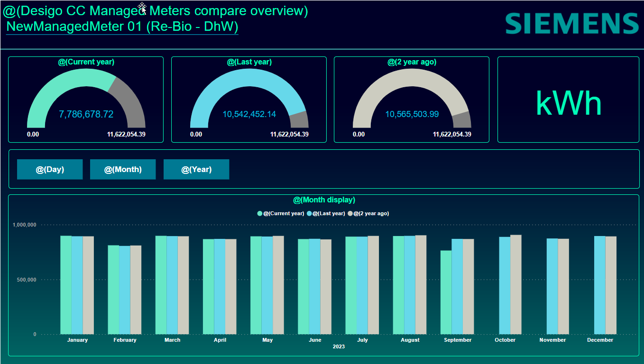Select the kWh unit panel
Image resolution: width=644 pixels, height=364 pixels.
(568, 103)
